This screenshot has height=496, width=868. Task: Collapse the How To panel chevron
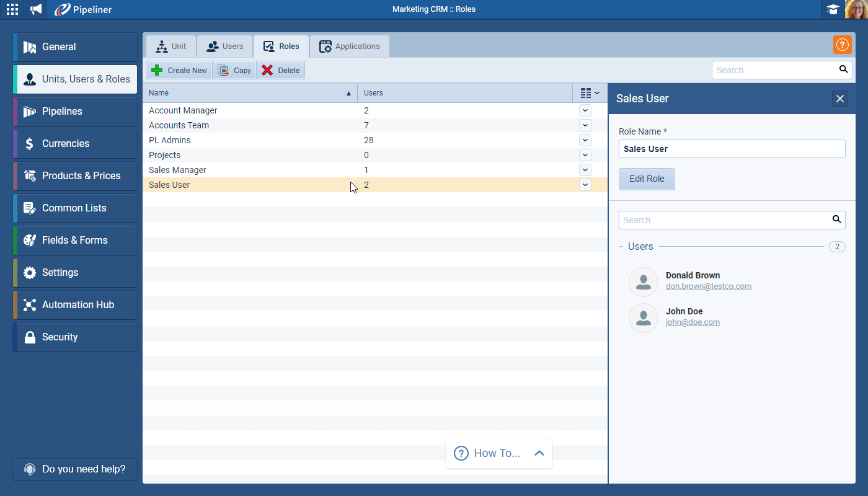click(539, 453)
